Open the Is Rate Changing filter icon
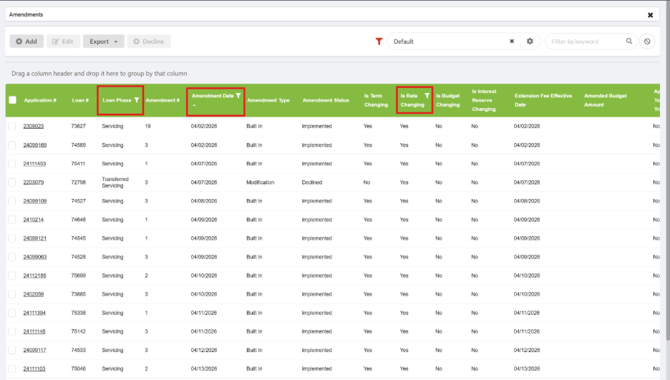670x380 pixels. coord(427,96)
